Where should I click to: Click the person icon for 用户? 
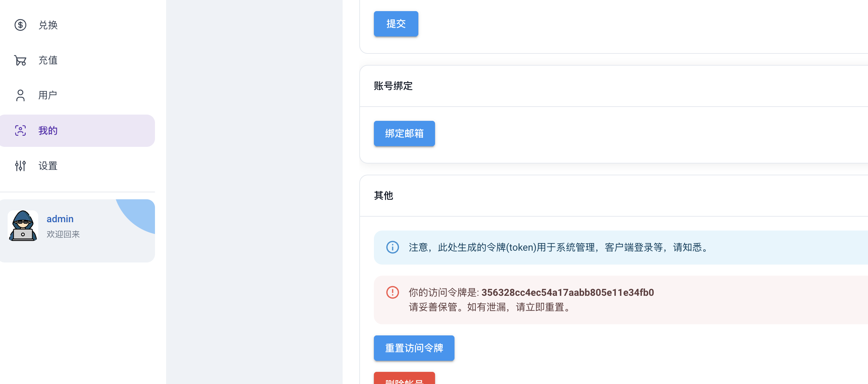click(21, 95)
